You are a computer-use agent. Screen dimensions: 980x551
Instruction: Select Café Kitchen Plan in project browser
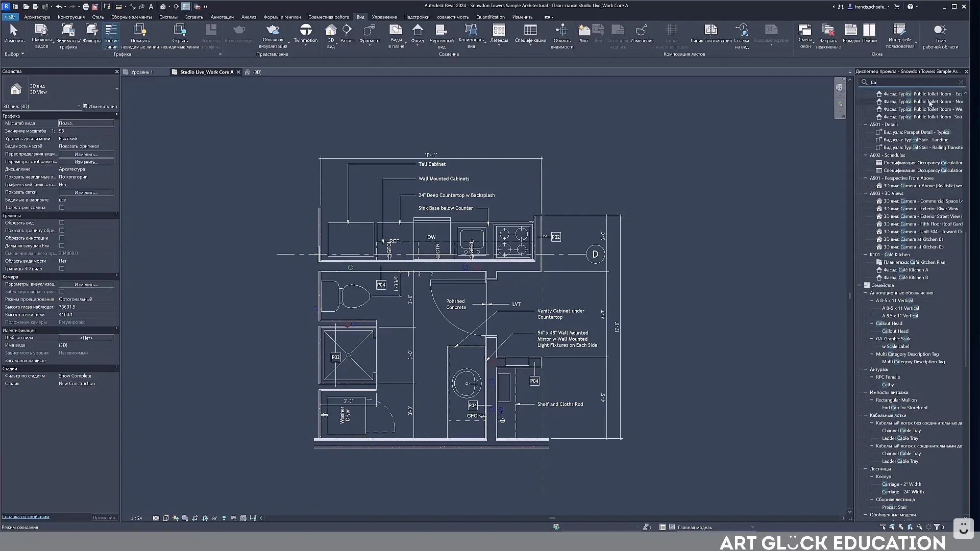(x=914, y=262)
